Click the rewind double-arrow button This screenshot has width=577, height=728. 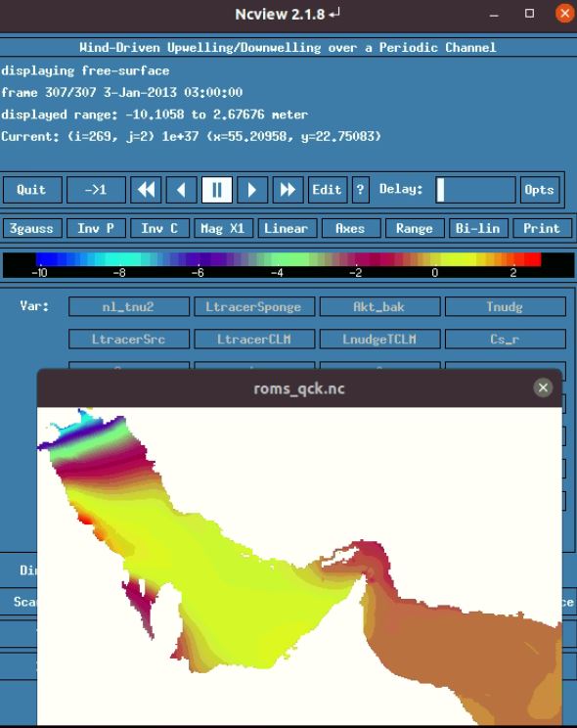146,190
